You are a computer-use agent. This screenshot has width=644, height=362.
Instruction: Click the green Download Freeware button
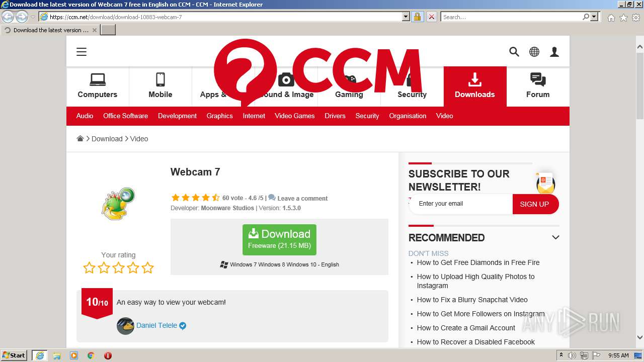pos(279,239)
